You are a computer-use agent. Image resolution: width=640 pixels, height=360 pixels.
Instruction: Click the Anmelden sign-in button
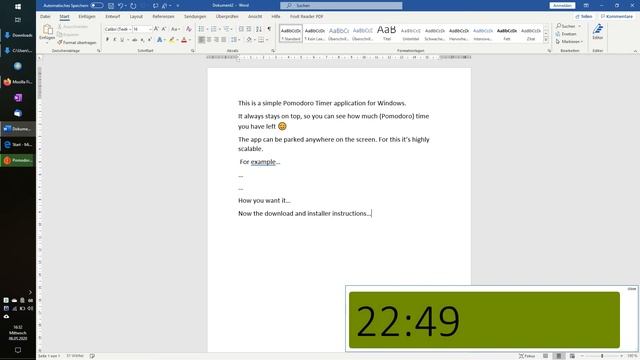[x=562, y=6]
